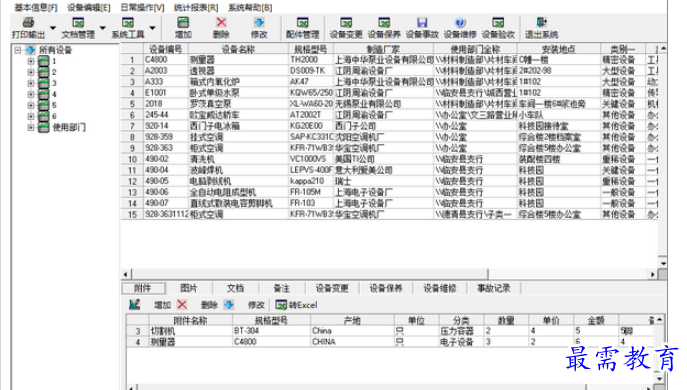Expand tree node 4
The height and width of the screenshot is (390, 687).
(31, 94)
